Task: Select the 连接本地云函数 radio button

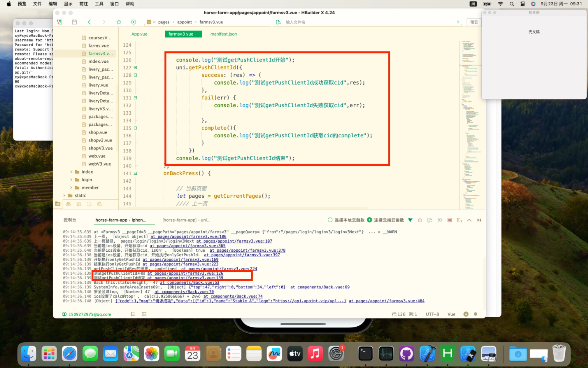Action: coord(330,220)
